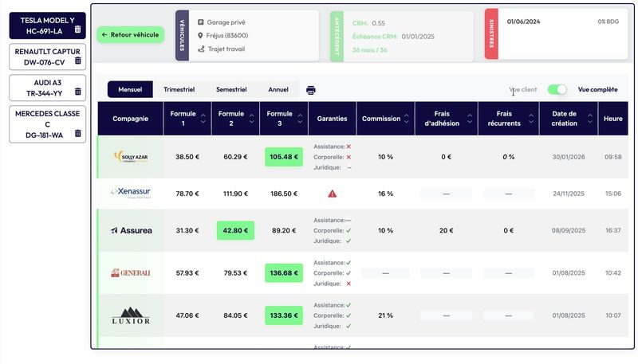Select Audi A3 TR-344-YY vehicle
This screenshot has width=638, height=364.
48,88
